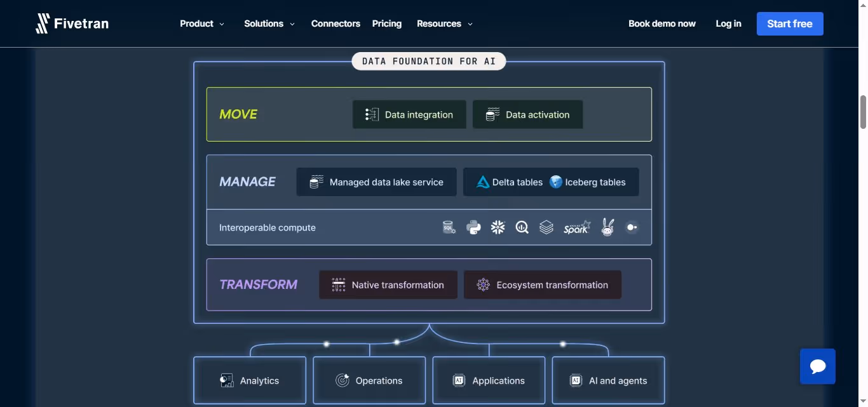Click the Data activation database icon
This screenshot has height=407, width=868.
tap(492, 114)
